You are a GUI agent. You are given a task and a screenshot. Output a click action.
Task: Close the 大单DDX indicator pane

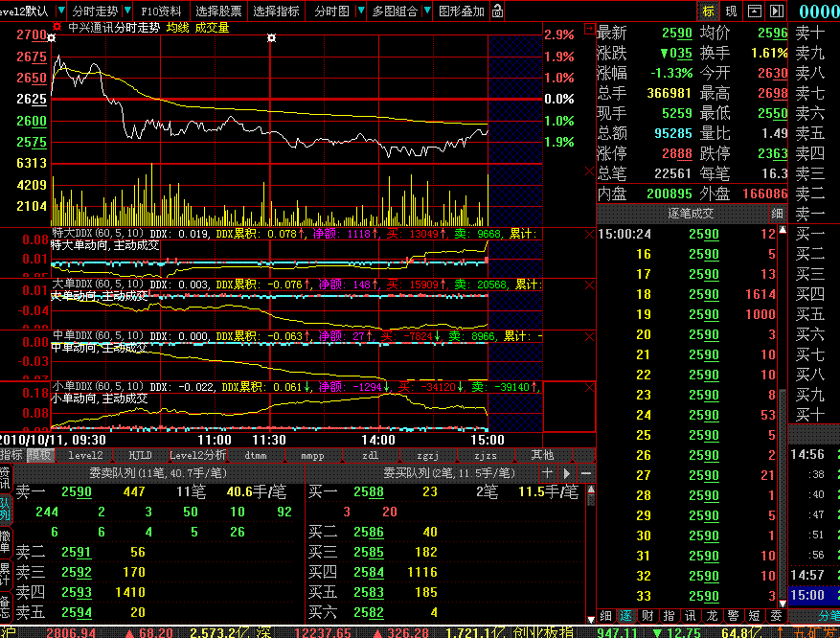589,285
